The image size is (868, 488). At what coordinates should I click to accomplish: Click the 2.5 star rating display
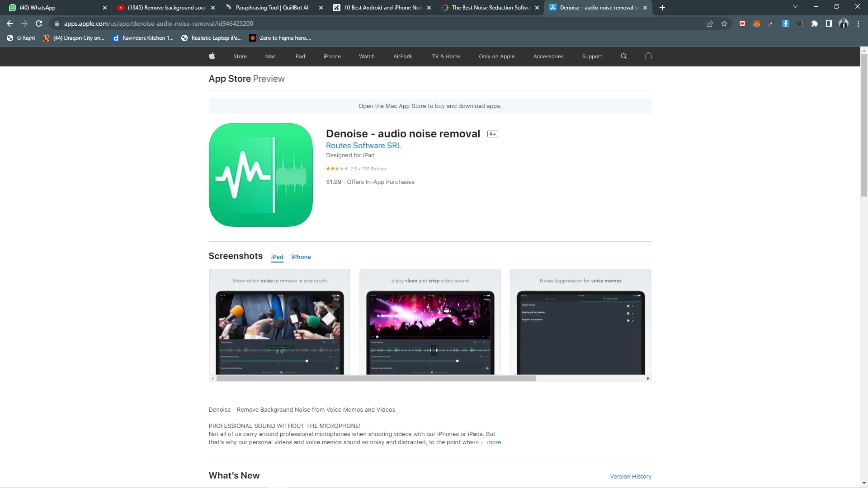tap(356, 169)
